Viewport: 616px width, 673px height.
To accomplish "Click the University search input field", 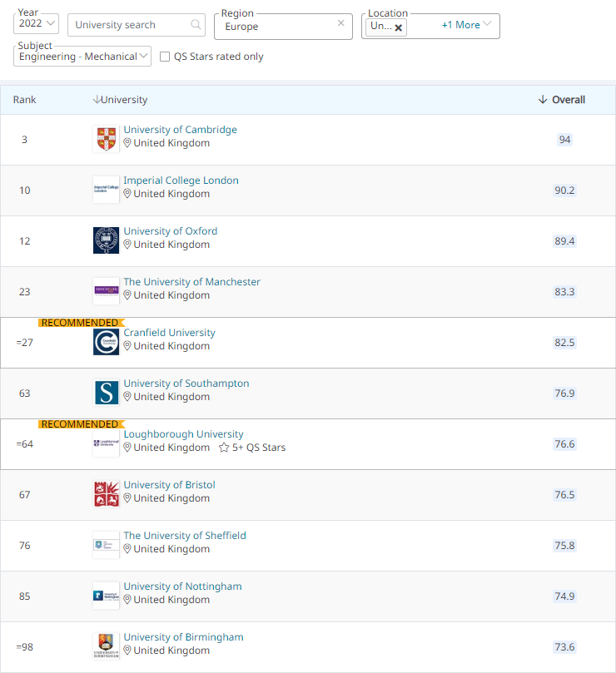I will click(x=129, y=25).
